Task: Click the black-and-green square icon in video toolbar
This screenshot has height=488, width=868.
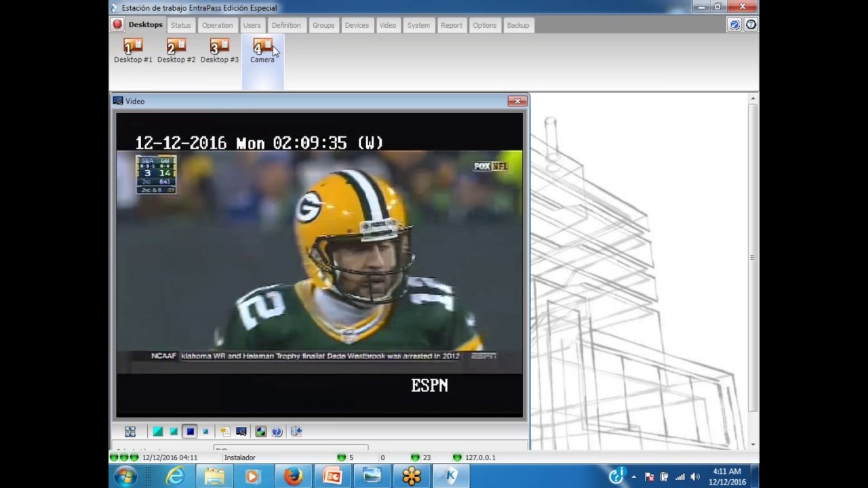Action: pyautogui.click(x=260, y=431)
